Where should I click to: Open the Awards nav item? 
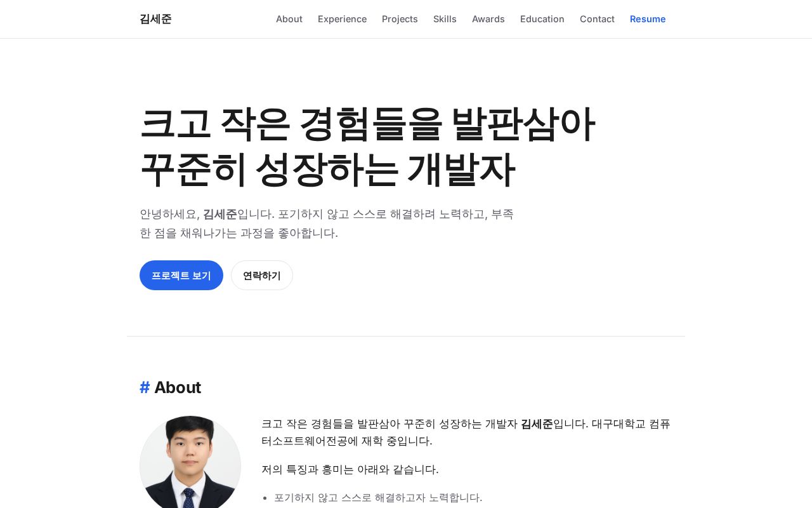(x=488, y=19)
